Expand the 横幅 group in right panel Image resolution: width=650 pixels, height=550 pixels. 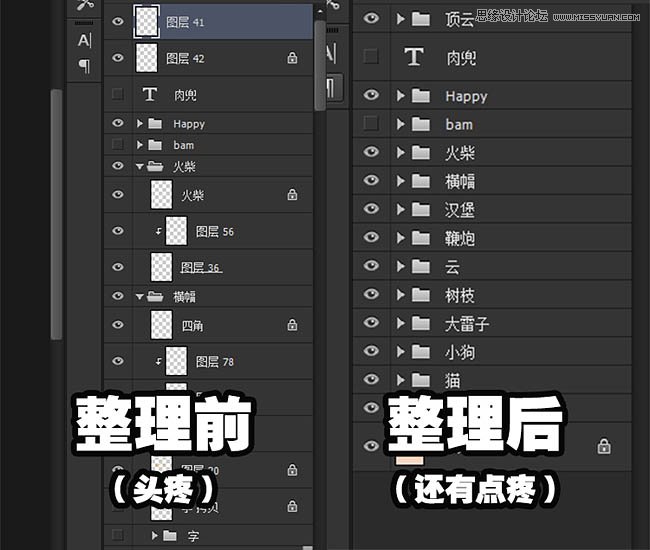(400, 181)
